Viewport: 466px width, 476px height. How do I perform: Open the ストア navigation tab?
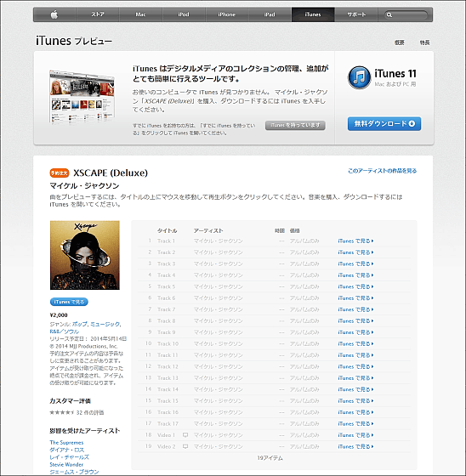point(98,14)
